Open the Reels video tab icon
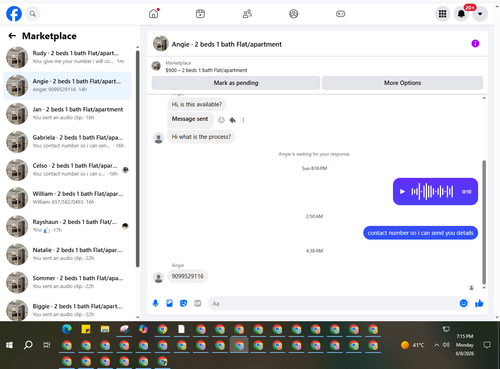The height and width of the screenshot is (369, 500). pyautogui.click(x=200, y=14)
